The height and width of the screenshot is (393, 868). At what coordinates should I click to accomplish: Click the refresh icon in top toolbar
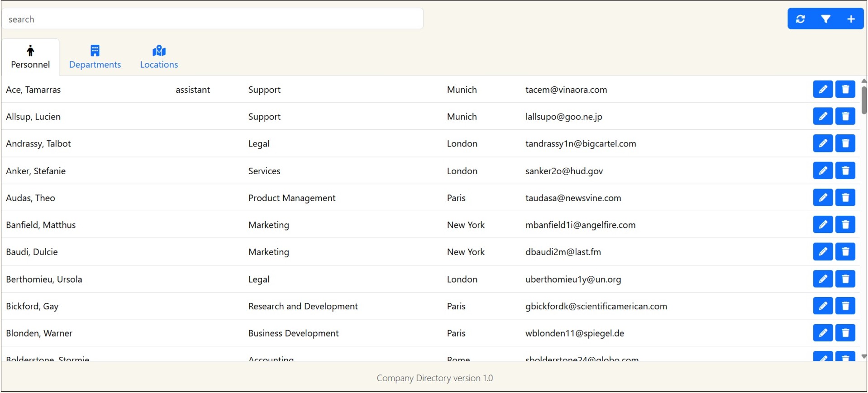(800, 19)
